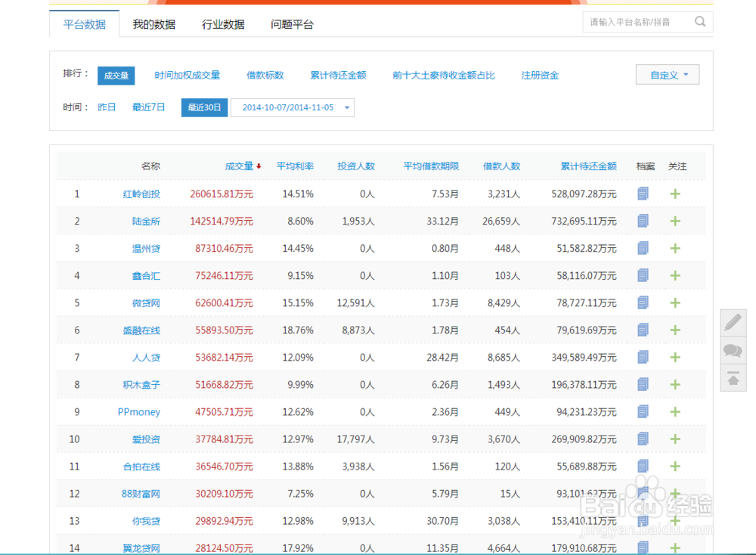Follow 翼龙贷网 with its plus icon
This screenshot has width=756, height=555.
click(x=675, y=547)
